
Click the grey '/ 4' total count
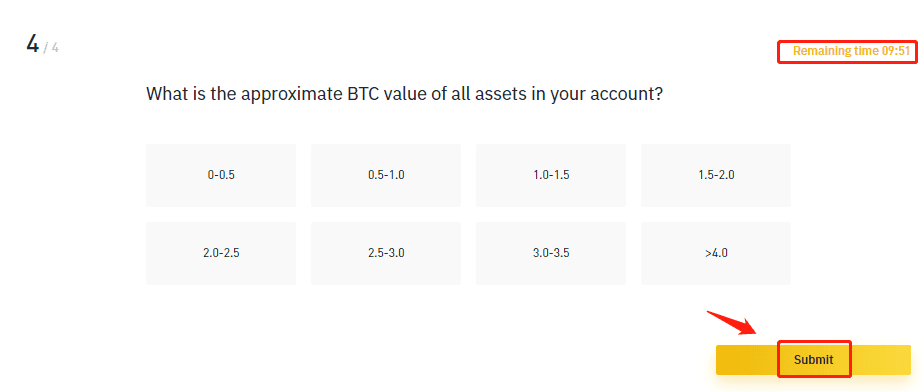click(x=51, y=48)
